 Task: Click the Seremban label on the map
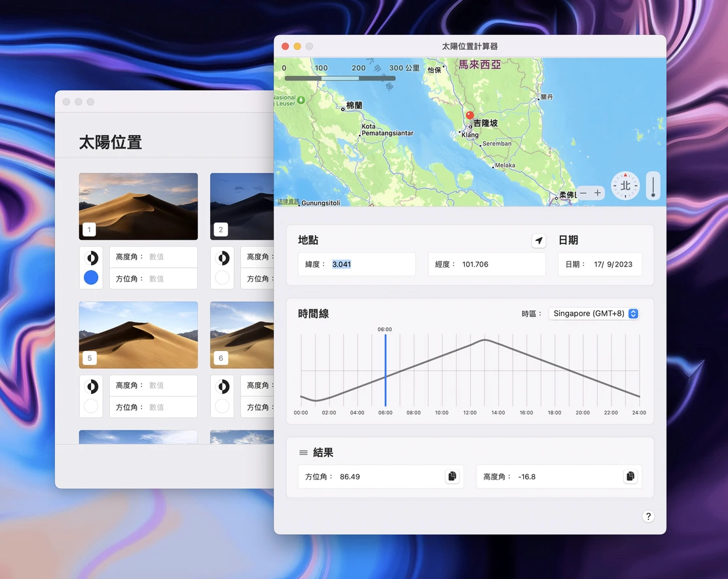(497, 143)
